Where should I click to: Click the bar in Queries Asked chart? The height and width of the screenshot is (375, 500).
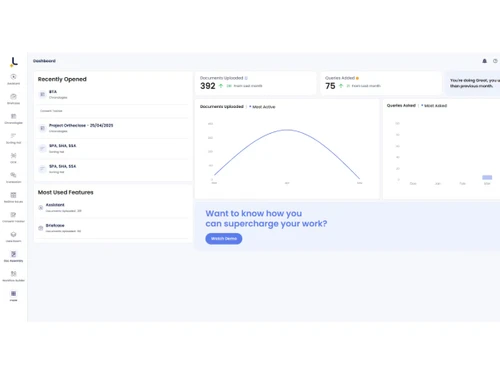point(487,177)
